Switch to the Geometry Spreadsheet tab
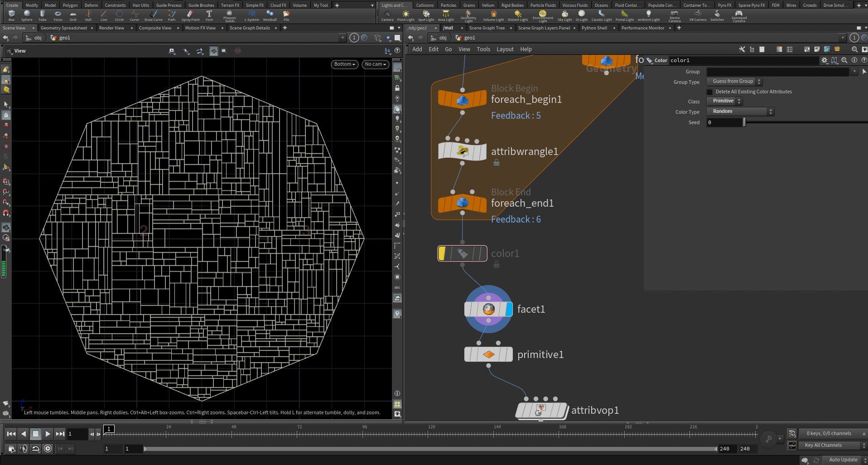This screenshot has width=868, height=465. (x=64, y=28)
